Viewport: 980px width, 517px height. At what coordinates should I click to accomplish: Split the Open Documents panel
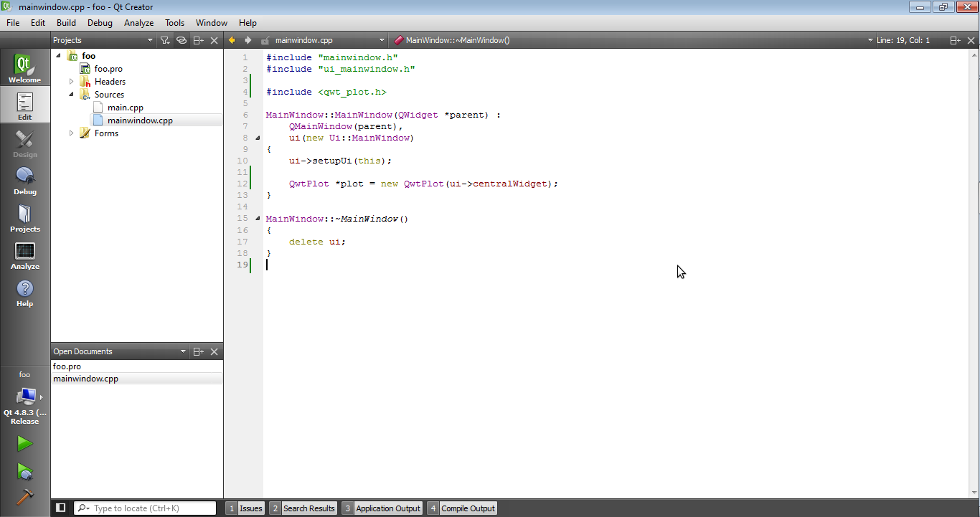tap(199, 351)
